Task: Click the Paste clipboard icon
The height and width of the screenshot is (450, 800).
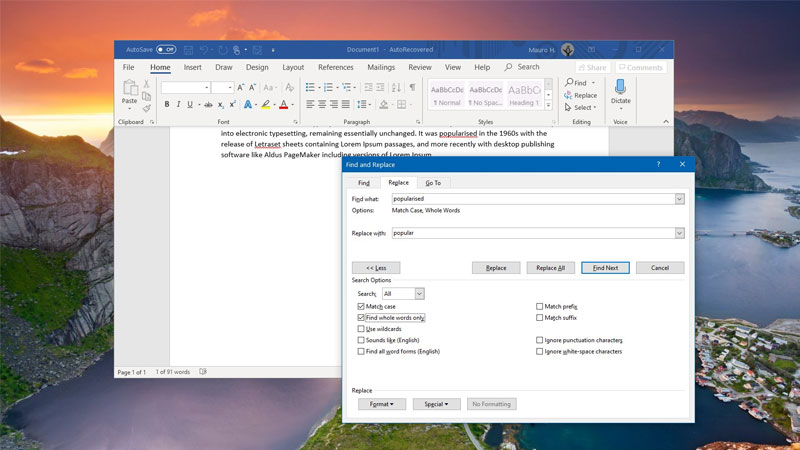Action: tap(129, 90)
